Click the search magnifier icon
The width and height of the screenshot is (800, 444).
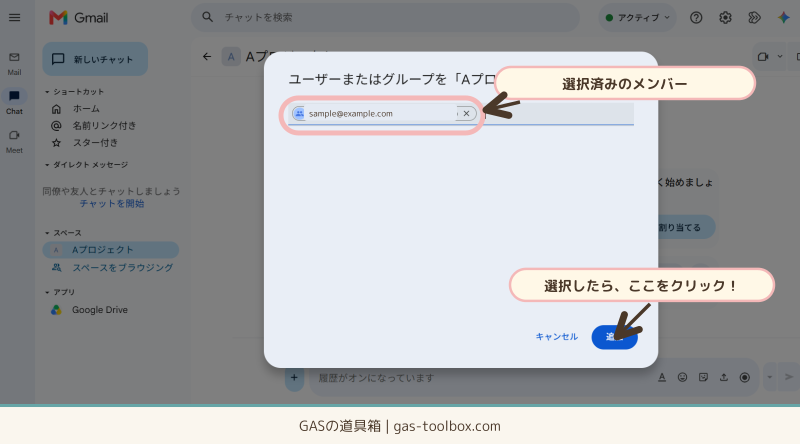pos(207,17)
